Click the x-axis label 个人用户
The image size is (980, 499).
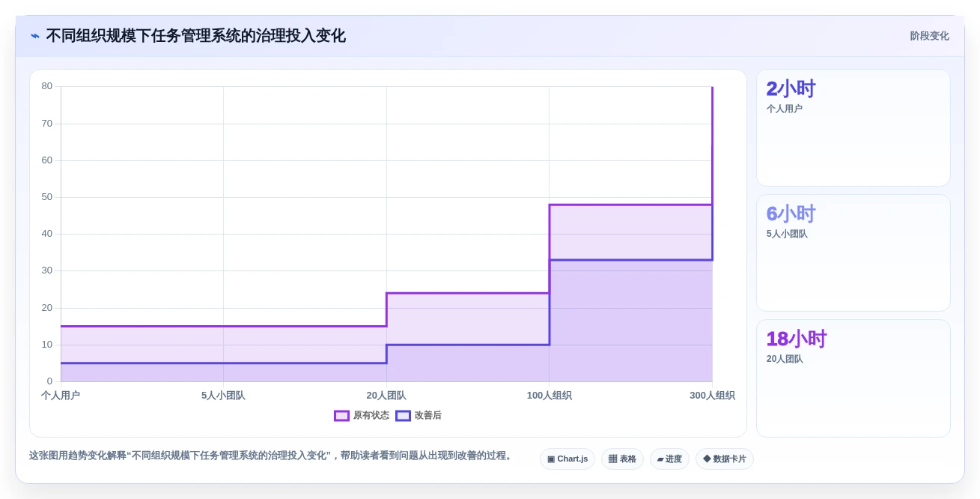(61, 396)
